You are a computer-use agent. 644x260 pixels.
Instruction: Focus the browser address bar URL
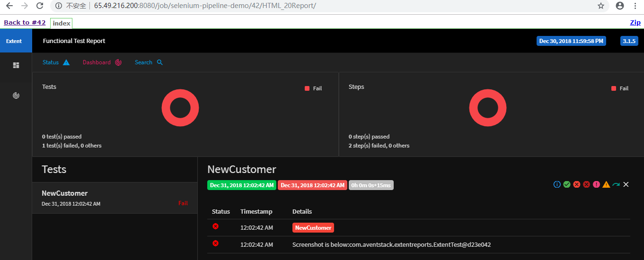[x=205, y=6]
